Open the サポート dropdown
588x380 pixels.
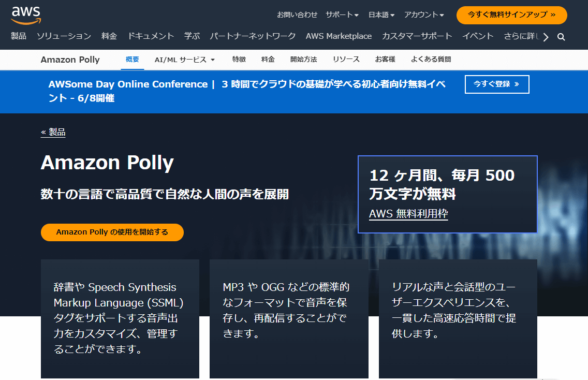(342, 14)
